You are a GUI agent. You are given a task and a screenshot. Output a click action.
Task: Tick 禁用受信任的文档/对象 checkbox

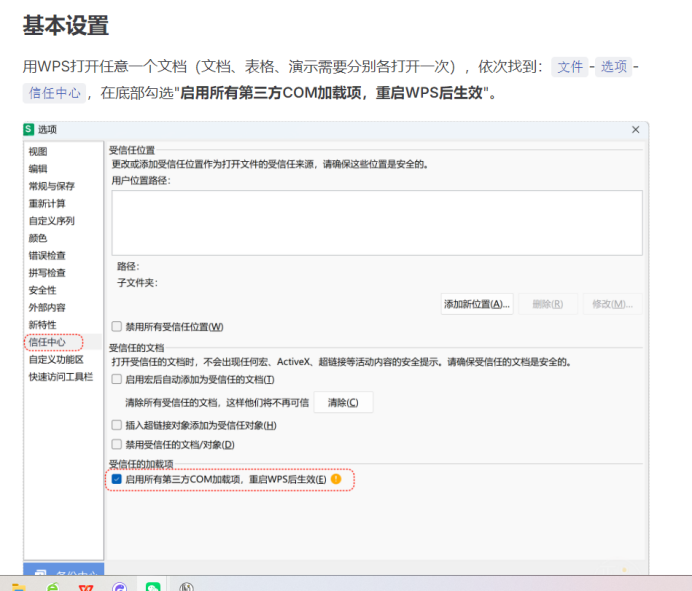click(117, 444)
